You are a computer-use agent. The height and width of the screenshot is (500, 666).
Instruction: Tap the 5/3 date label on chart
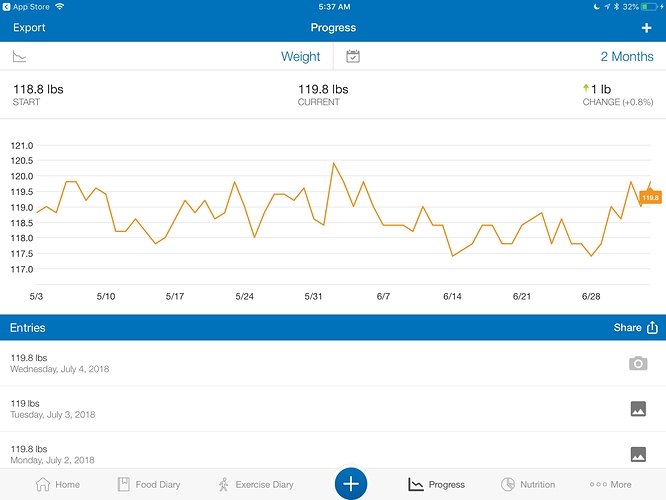coord(36,297)
